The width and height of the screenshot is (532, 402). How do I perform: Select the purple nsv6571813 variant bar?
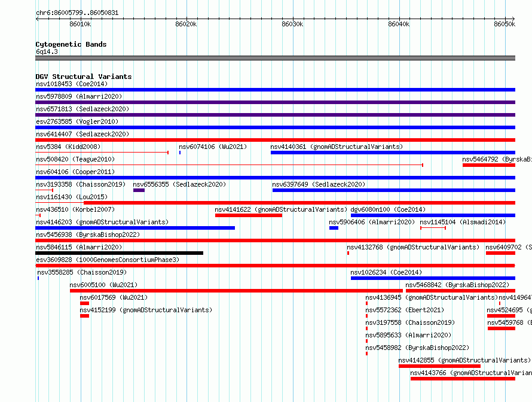(275, 115)
